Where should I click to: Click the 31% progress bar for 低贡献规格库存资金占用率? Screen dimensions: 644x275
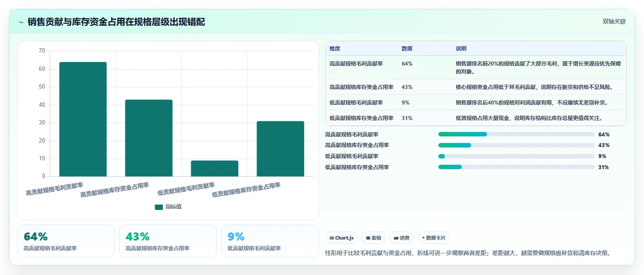click(x=516, y=167)
